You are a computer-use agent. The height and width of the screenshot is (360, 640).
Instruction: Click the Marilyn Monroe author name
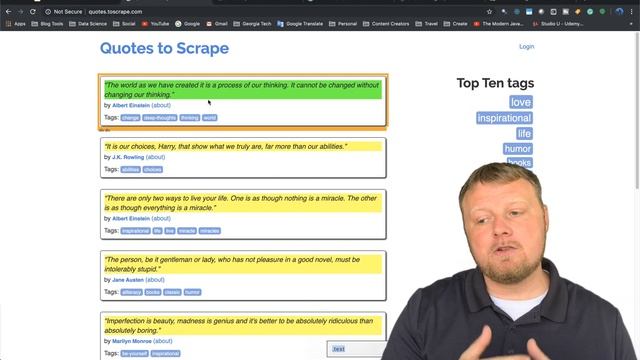(132, 341)
